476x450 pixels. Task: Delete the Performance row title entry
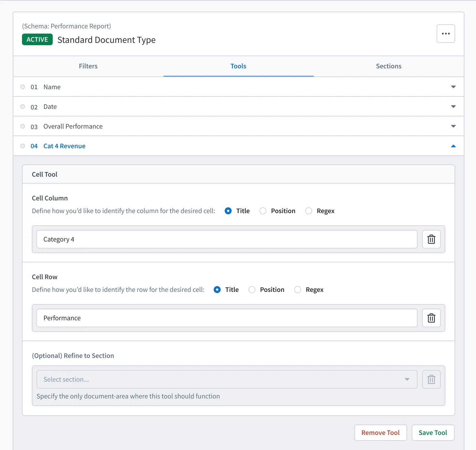click(x=431, y=318)
